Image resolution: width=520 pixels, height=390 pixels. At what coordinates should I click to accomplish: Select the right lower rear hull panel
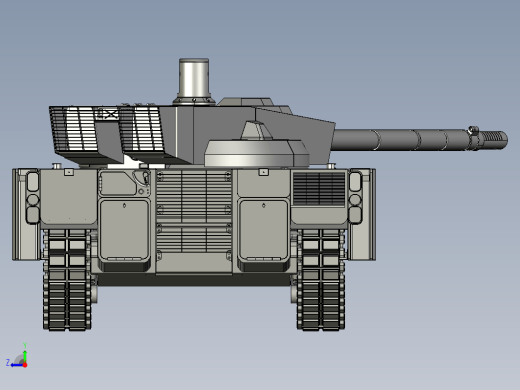(263, 230)
